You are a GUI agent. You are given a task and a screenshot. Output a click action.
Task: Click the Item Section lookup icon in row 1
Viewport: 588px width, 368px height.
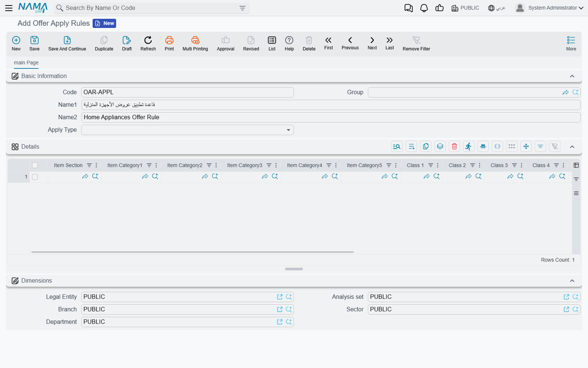coord(95,176)
